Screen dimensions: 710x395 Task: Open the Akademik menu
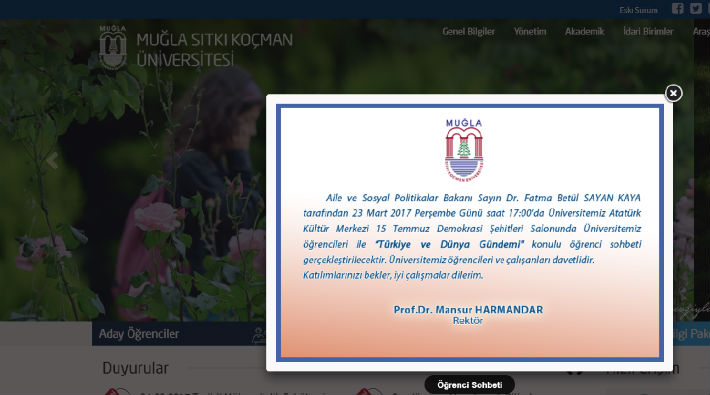[x=584, y=32]
